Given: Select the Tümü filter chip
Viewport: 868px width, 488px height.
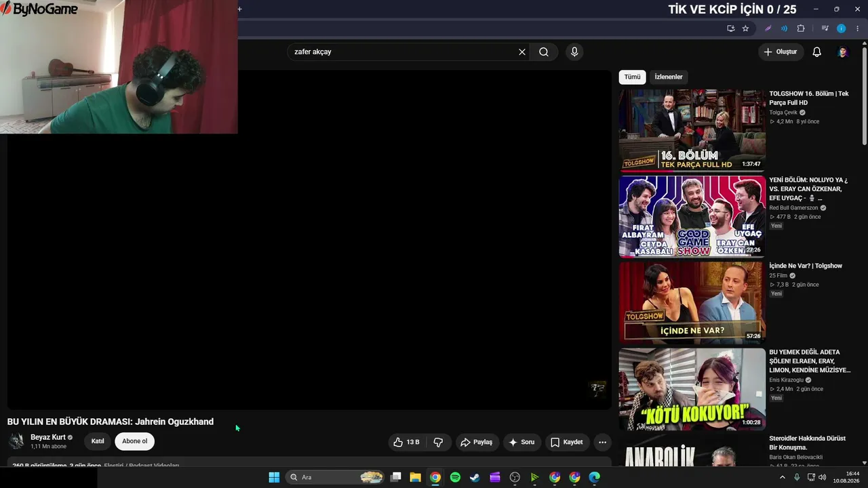Looking at the screenshot, I should (632, 77).
